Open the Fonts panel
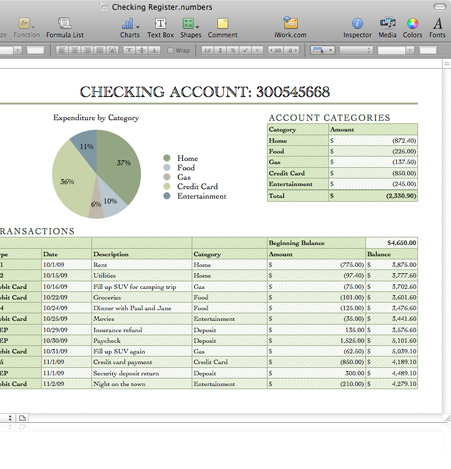 437,27
